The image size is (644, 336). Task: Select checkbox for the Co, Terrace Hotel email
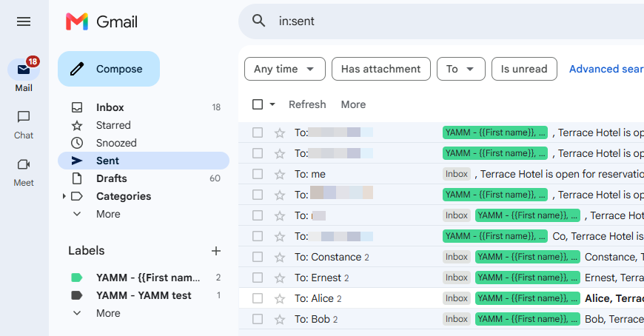tap(258, 236)
